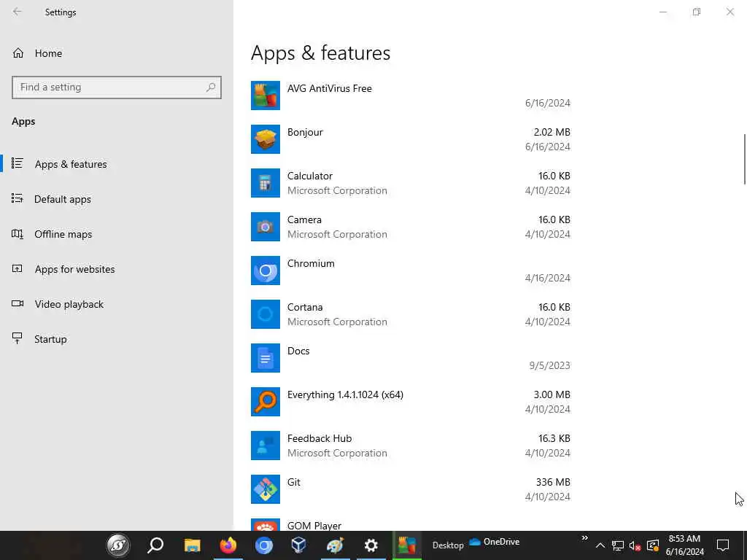
Task: Select the Camera app icon
Action: [x=266, y=227]
